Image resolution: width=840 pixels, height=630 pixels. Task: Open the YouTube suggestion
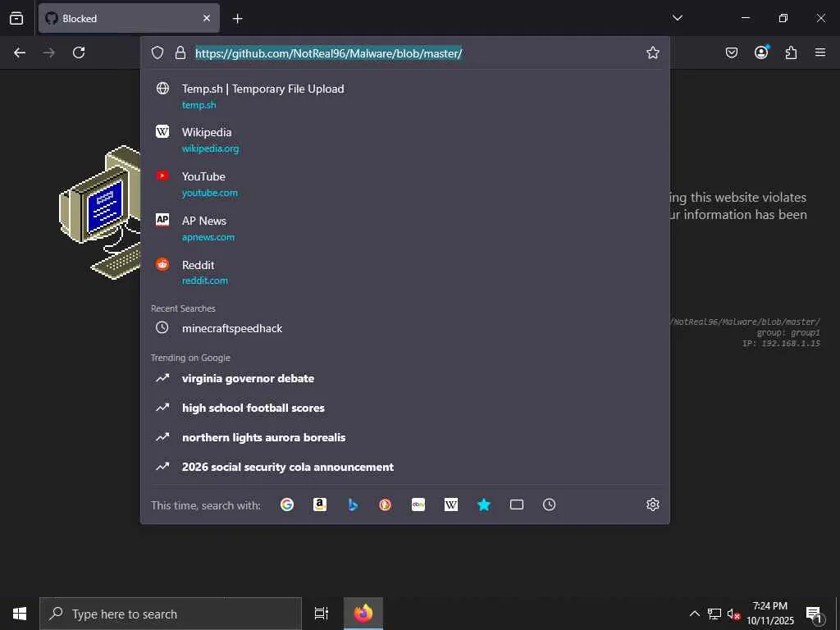(x=405, y=184)
